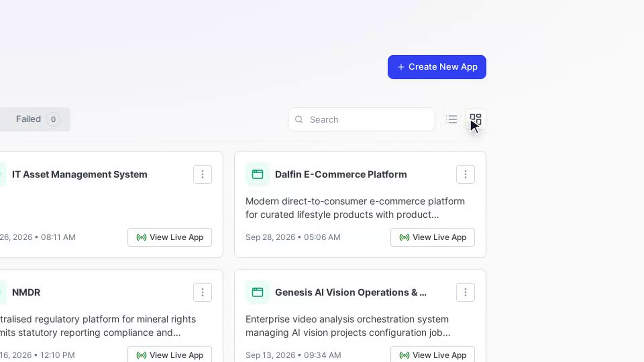644x362 pixels.
Task: View live app for NMDR
Action: [170, 355]
